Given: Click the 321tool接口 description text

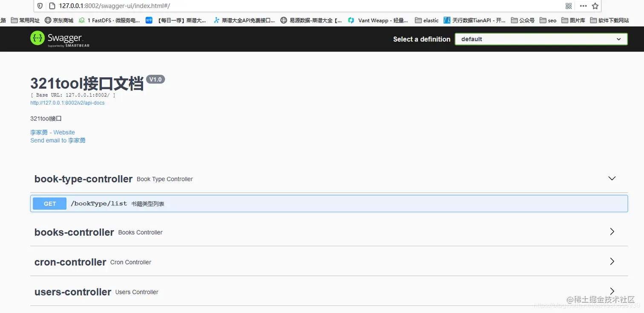Looking at the screenshot, I should 46,119.
